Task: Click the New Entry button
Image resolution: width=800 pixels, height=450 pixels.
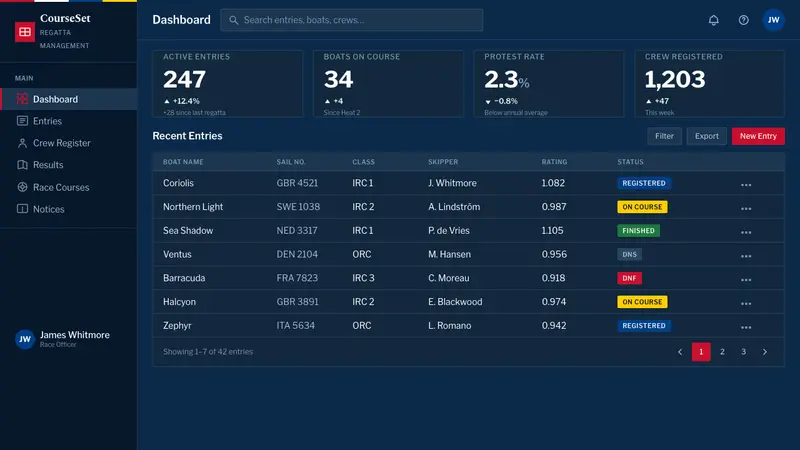Action: 758,136
